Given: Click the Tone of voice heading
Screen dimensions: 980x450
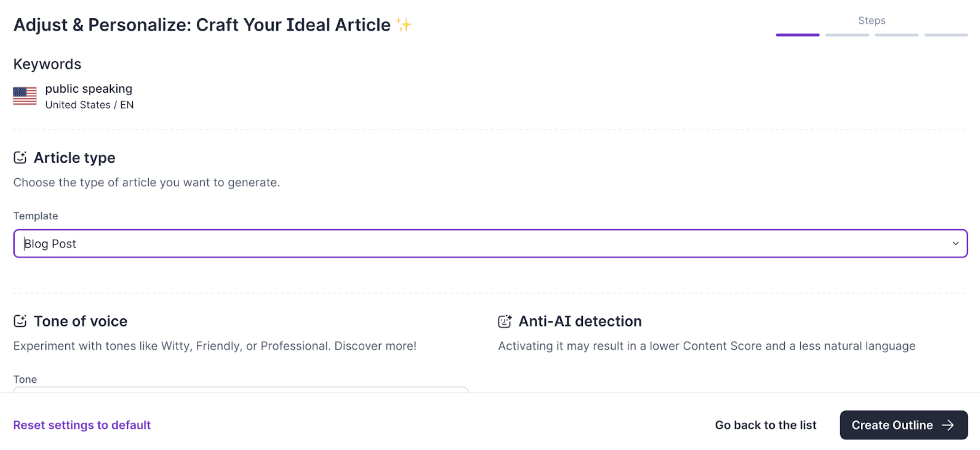Looking at the screenshot, I should pyautogui.click(x=81, y=321).
